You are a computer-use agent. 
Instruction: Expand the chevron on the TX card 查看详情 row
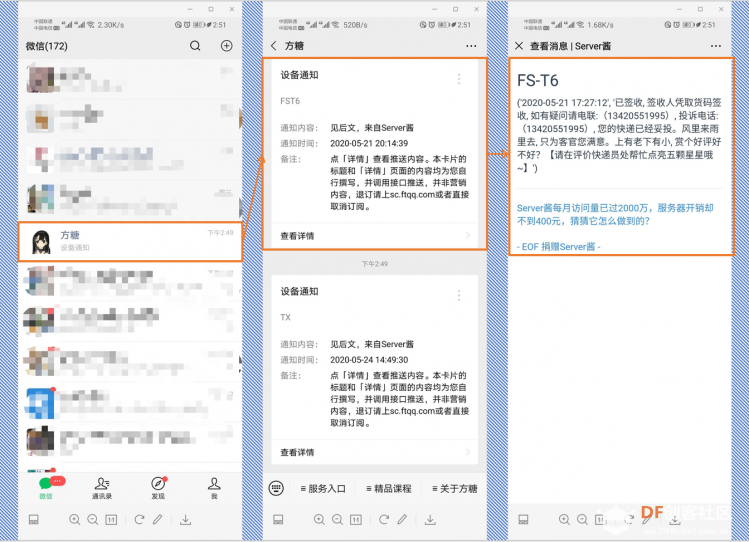(x=468, y=452)
